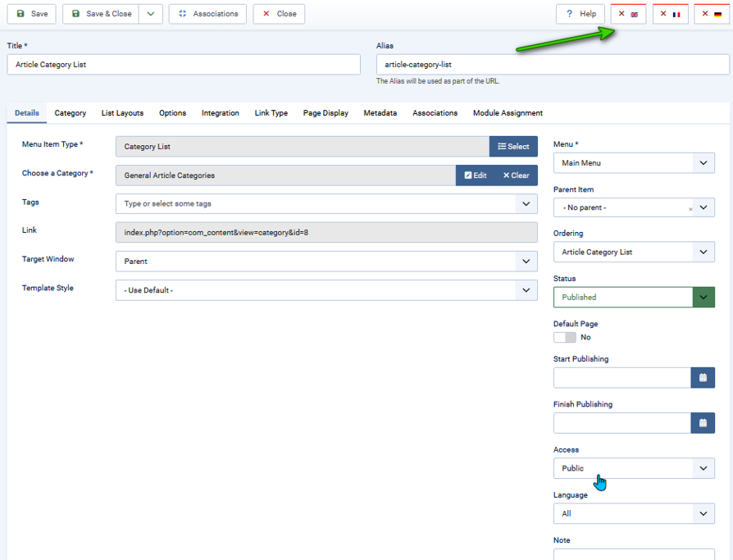The width and height of the screenshot is (733, 560).
Task: Click the Help button in toolbar
Action: tap(580, 14)
